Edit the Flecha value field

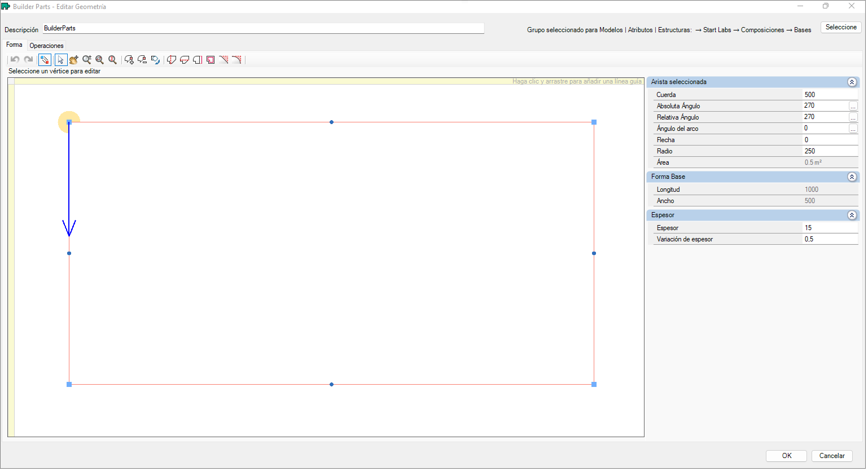(830, 140)
